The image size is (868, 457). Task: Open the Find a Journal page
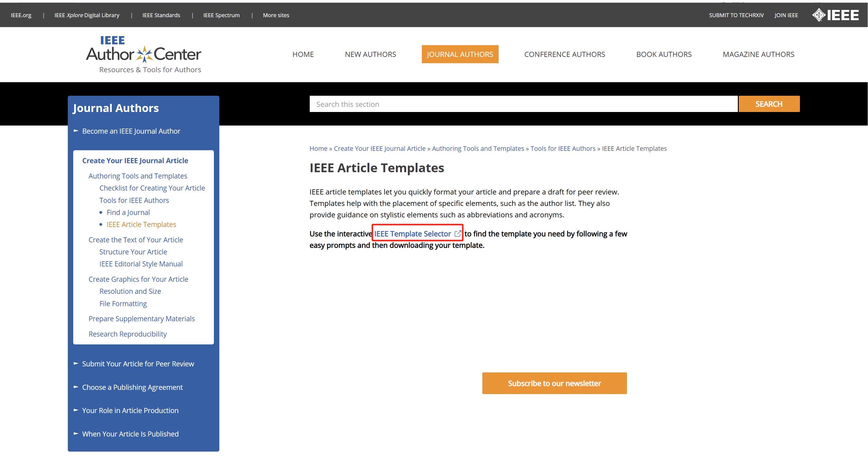[x=128, y=212]
